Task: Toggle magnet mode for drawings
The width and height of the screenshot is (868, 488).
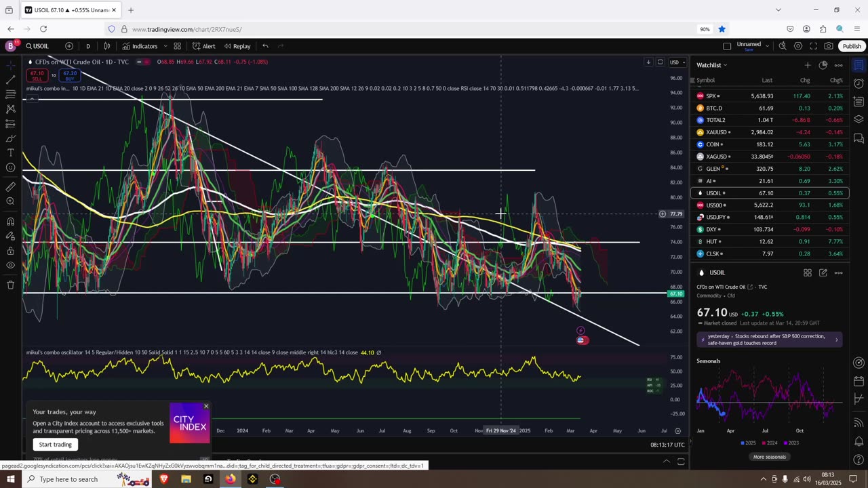Action: coord(10,221)
